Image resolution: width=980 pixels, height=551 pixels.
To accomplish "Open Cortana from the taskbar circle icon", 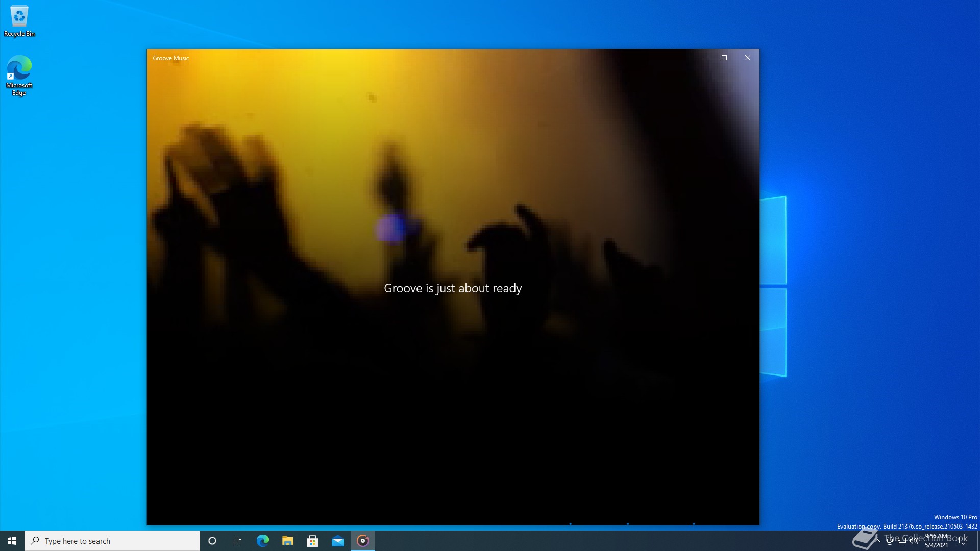I will (x=212, y=541).
